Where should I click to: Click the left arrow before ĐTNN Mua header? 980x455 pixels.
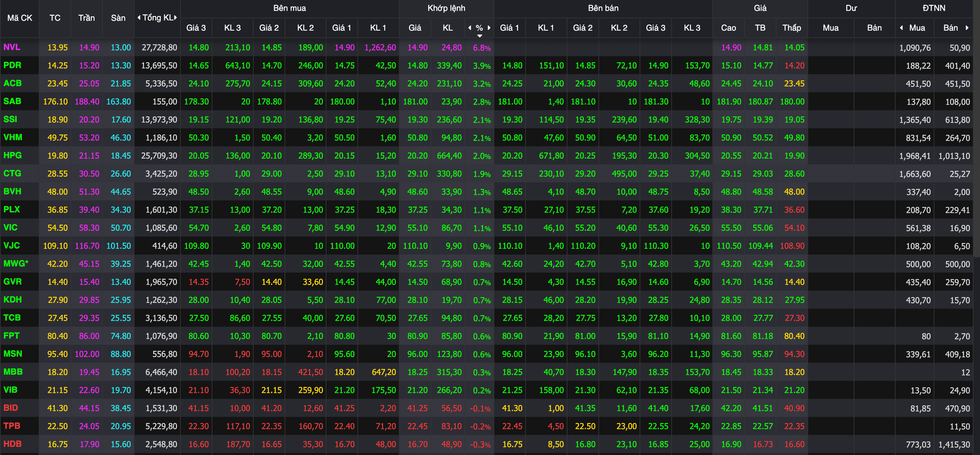901,28
